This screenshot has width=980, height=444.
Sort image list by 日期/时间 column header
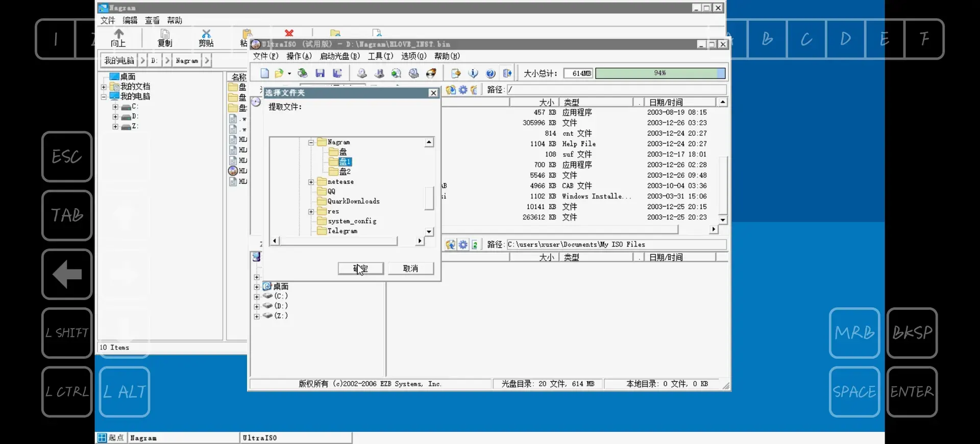point(679,102)
